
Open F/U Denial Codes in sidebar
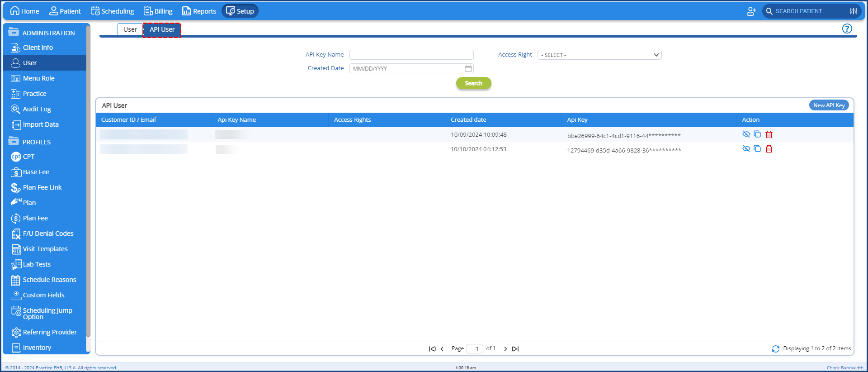pos(44,234)
